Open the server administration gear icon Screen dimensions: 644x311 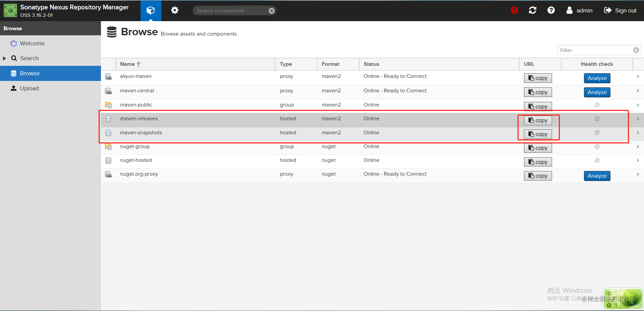[174, 10]
